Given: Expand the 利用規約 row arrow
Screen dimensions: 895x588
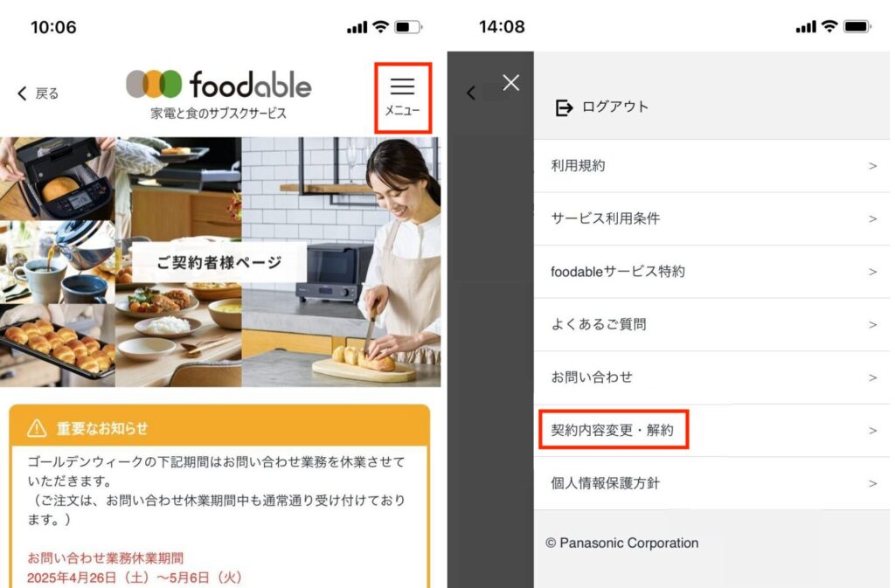Looking at the screenshot, I should tap(872, 166).
